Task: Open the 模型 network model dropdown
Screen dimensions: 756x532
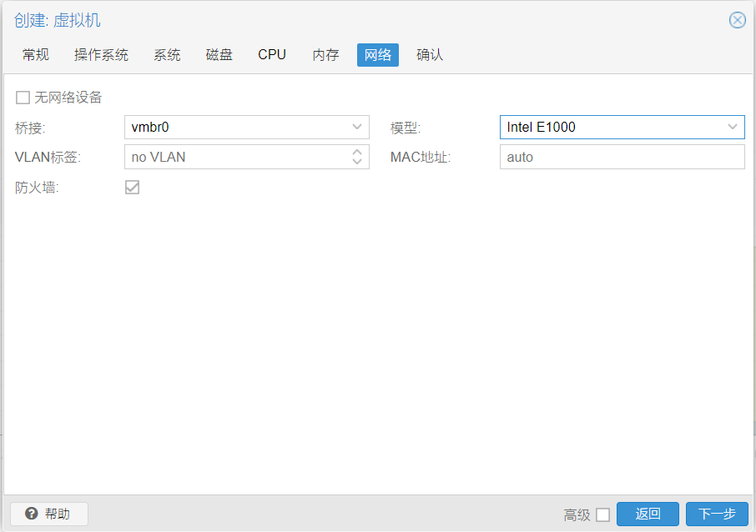Action: coord(733,128)
